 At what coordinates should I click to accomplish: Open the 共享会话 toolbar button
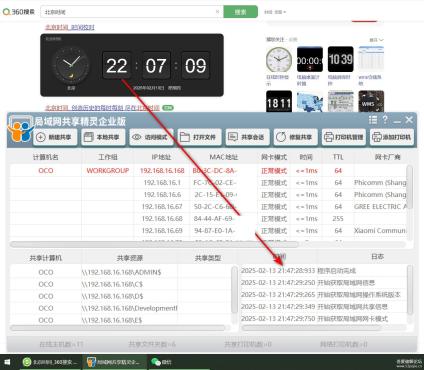click(247, 137)
